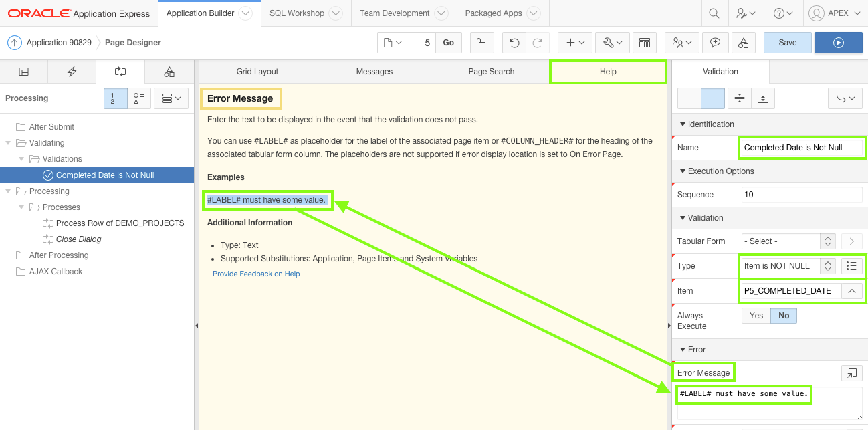Open the SQL Workshop menu
This screenshot has width=868, height=430.
pyautogui.click(x=297, y=13)
